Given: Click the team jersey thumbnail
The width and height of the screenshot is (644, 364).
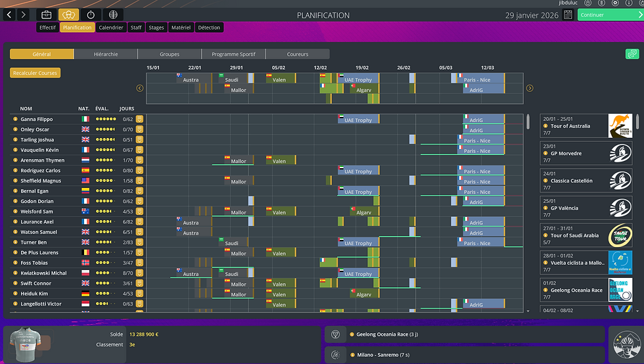Looking at the screenshot, I should pyautogui.click(x=26, y=344).
